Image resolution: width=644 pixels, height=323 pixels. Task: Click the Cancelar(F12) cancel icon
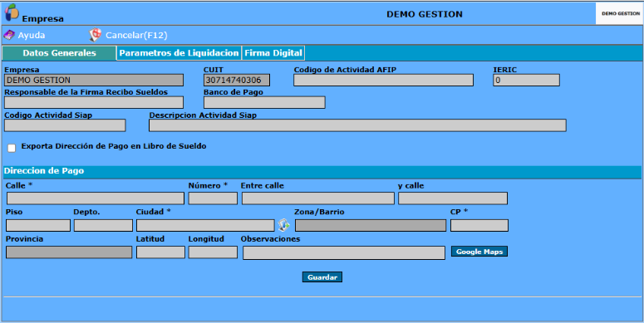(x=96, y=36)
